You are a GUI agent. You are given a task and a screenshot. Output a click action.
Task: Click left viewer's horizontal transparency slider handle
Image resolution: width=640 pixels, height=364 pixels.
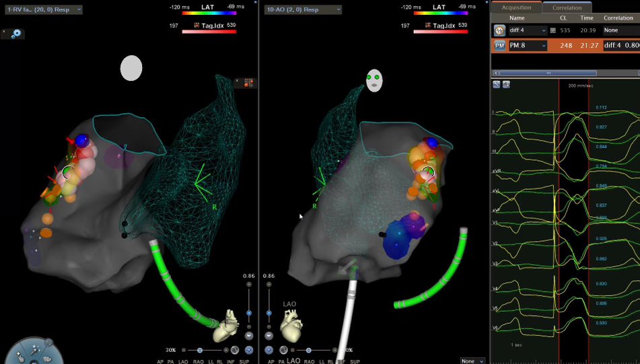(x=200, y=350)
